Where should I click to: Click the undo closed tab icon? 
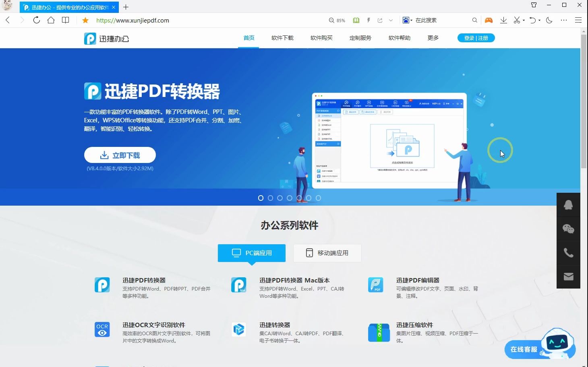pos(532,20)
